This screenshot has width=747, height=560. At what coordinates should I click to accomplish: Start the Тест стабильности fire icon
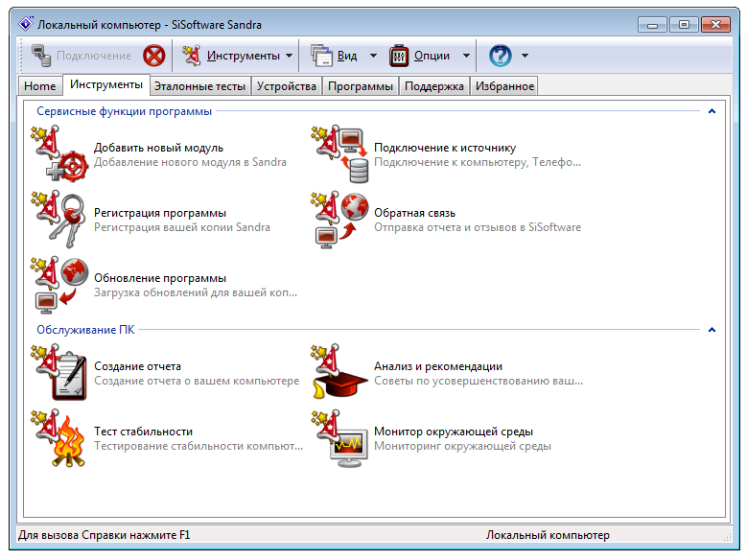click(x=59, y=437)
